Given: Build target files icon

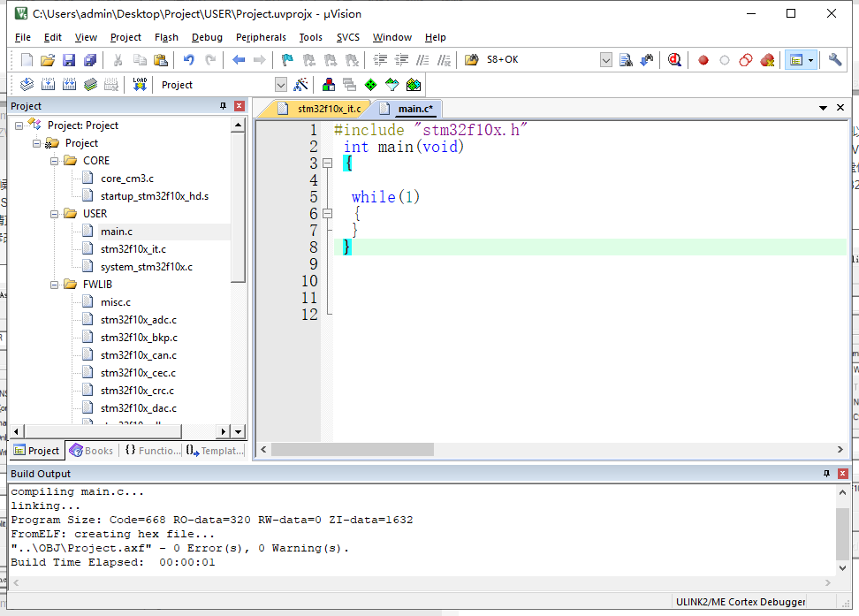Looking at the screenshot, I should click(49, 84).
